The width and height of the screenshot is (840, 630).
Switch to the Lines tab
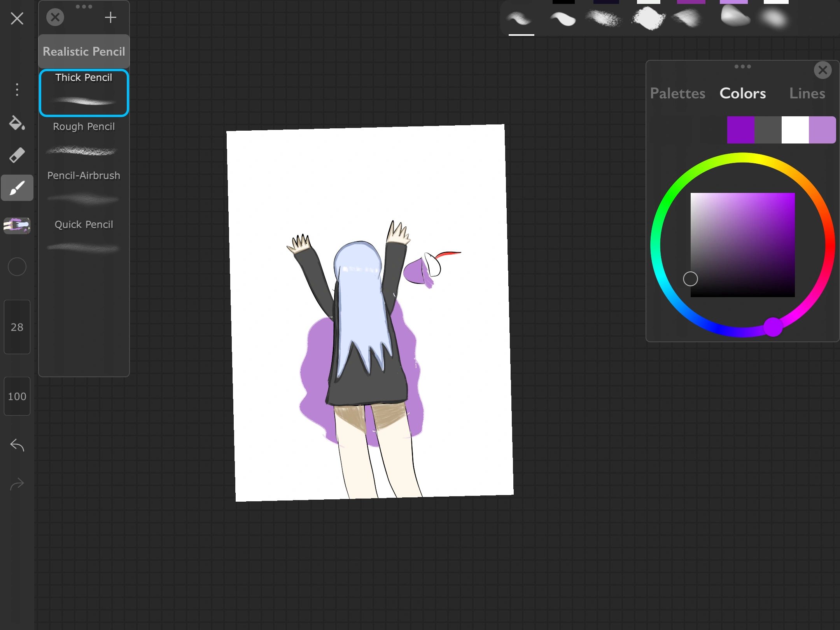point(807,93)
